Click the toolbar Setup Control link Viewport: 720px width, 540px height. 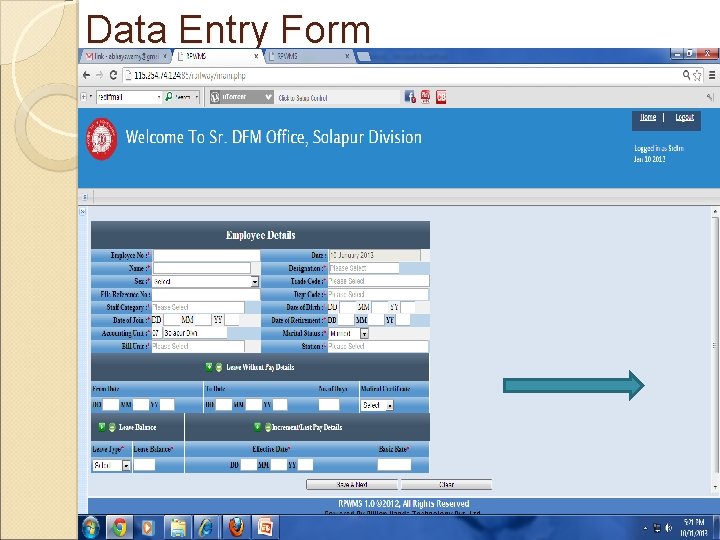tap(303, 98)
